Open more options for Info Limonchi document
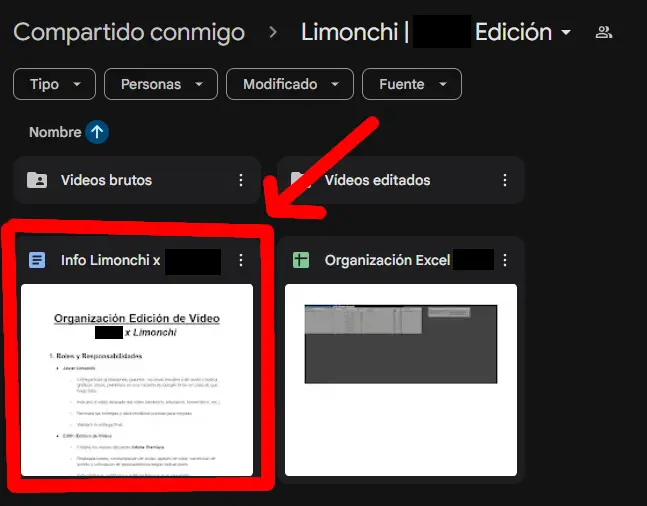 240,261
